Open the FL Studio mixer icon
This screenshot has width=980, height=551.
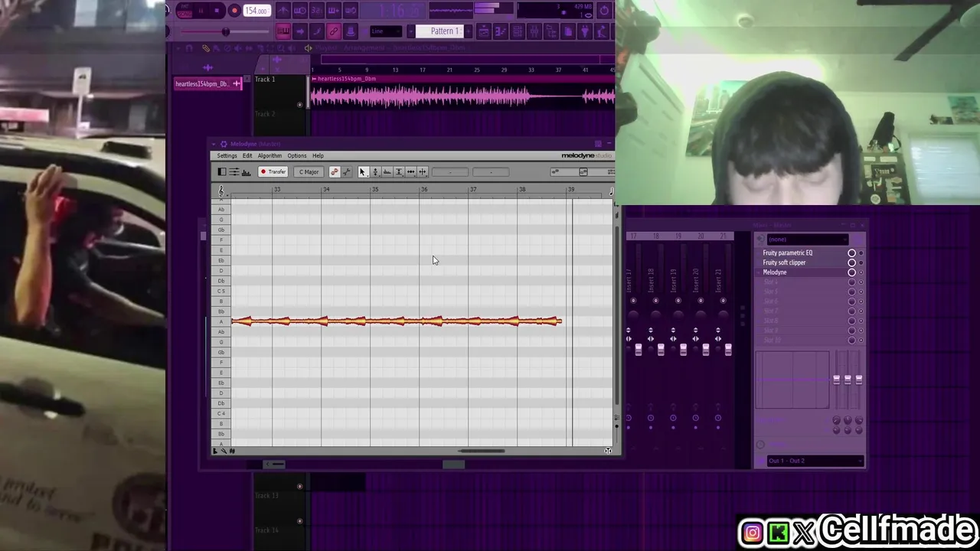pyautogui.click(x=534, y=31)
